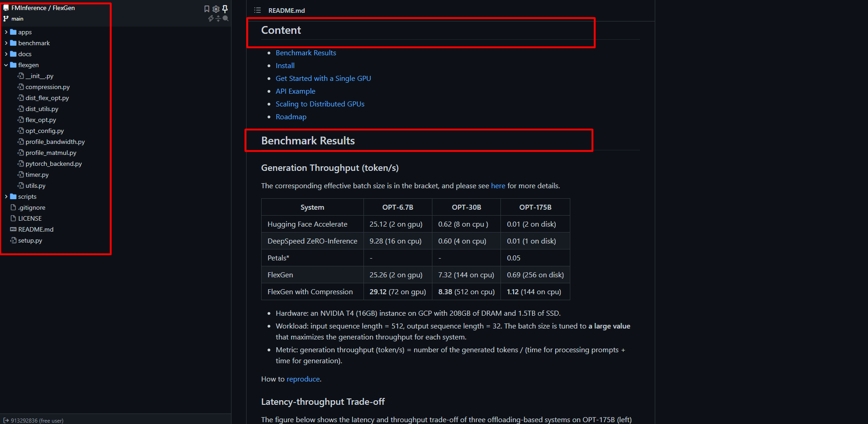Click the lightning bolt icon in sidebar
Screen dimensions: 868x424
(210, 19)
